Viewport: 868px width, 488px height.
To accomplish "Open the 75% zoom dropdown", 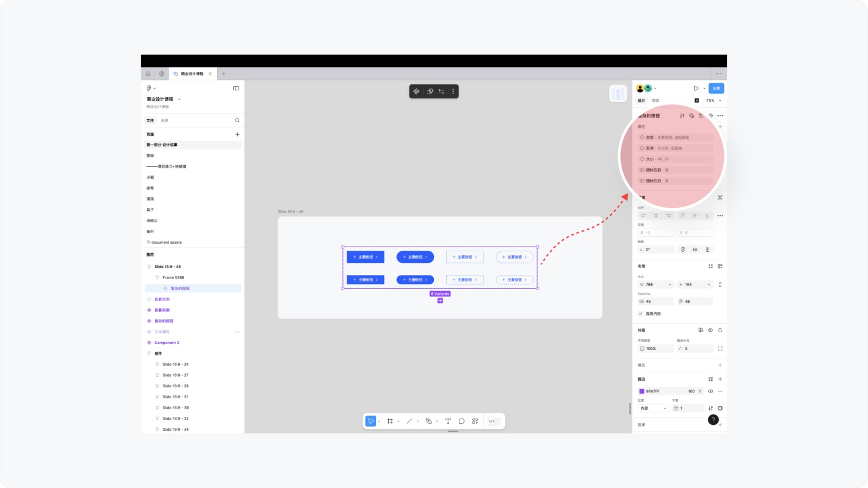I will [713, 101].
